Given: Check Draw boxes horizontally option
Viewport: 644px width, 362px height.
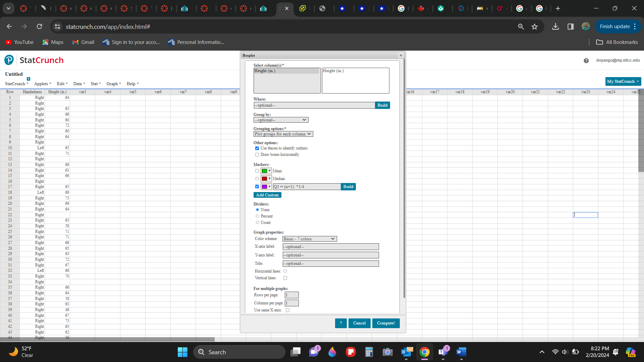Looking at the screenshot, I should (x=257, y=155).
